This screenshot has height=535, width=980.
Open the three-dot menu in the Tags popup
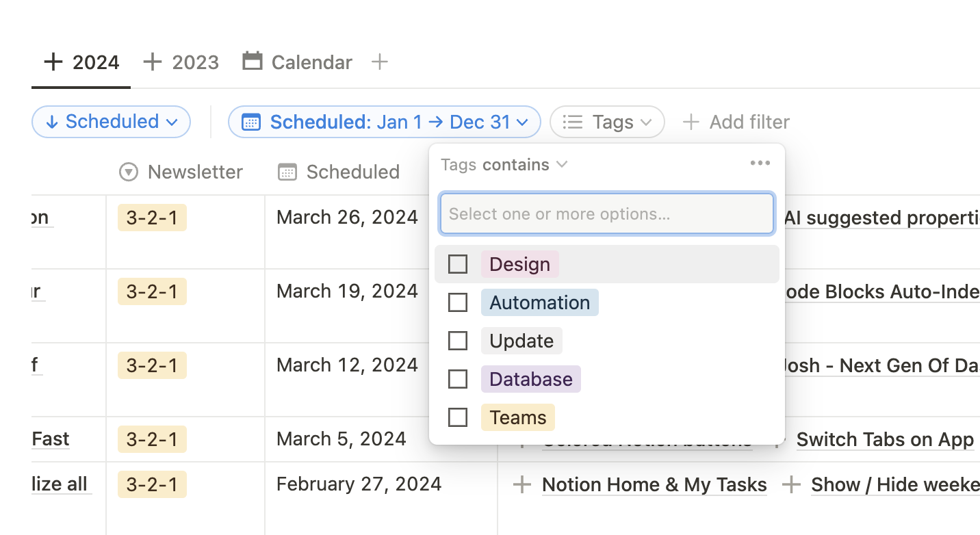(760, 164)
